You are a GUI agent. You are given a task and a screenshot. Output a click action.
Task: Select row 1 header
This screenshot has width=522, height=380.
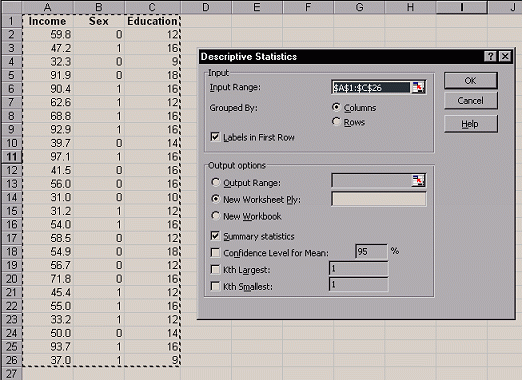[x=11, y=21]
